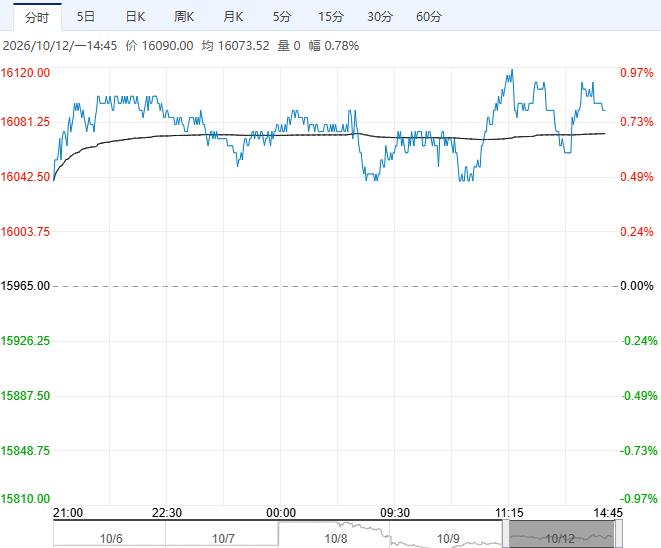
Task: Click the 16003.75 price axis label
Action: click(25, 231)
